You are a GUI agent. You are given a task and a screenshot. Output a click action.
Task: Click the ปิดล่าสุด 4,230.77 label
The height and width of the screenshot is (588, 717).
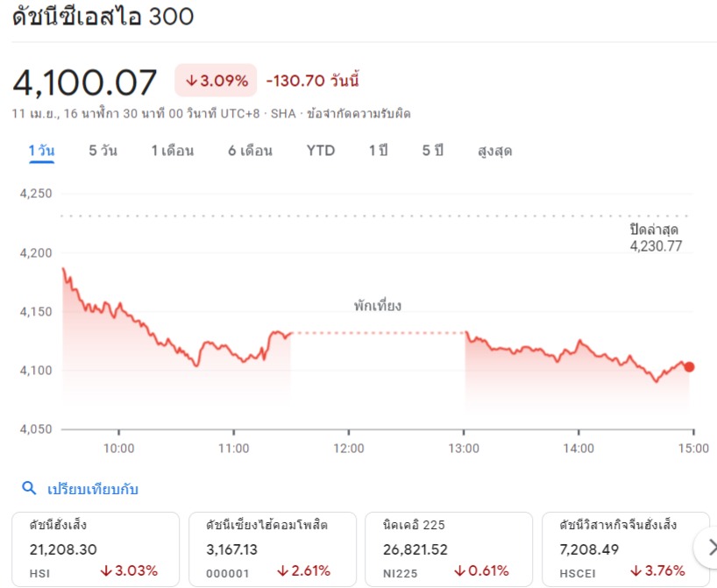pyautogui.click(x=655, y=237)
